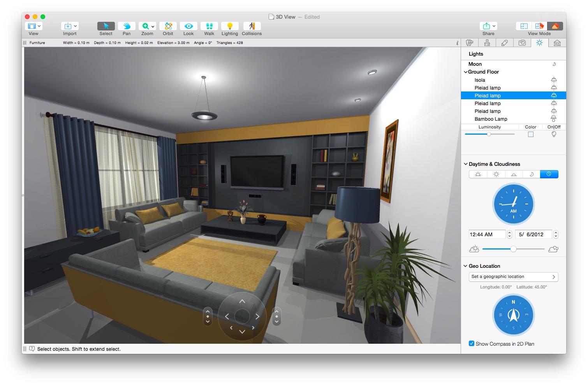Viewport: 588px width, 385px height.
Task: Toggle the Bamboo Lamp on or off
Action: (x=553, y=119)
